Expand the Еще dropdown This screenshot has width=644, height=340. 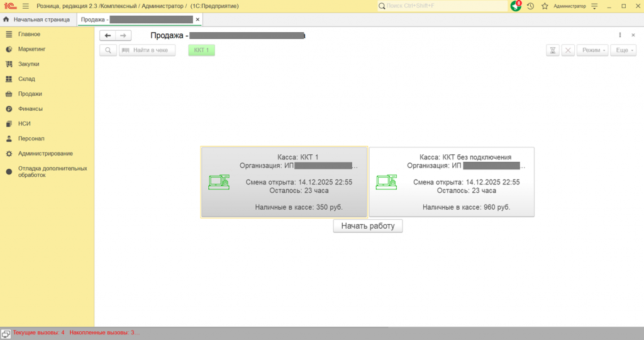623,50
